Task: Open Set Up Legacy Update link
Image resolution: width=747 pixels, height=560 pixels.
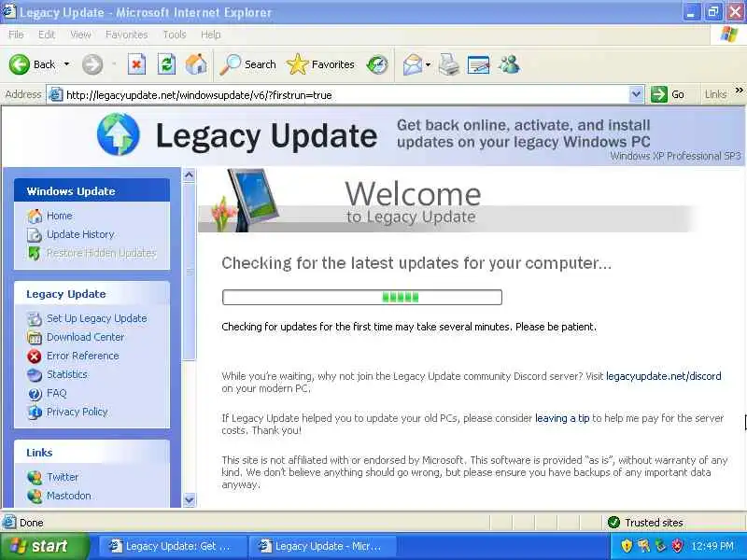Action: (x=97, y=318)
